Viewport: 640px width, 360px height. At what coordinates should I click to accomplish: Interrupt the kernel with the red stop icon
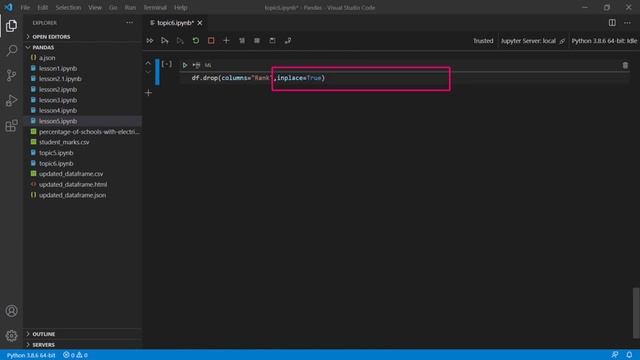pos(211,41)
